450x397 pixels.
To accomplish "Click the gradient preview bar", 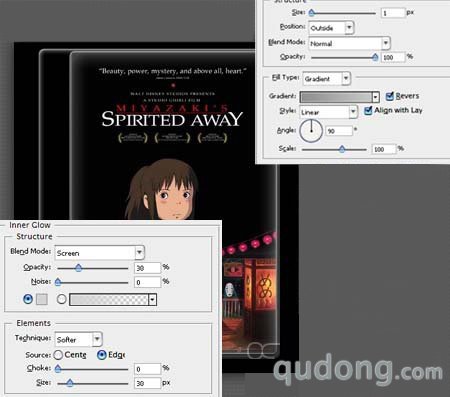I will click(x=336, y=97).
